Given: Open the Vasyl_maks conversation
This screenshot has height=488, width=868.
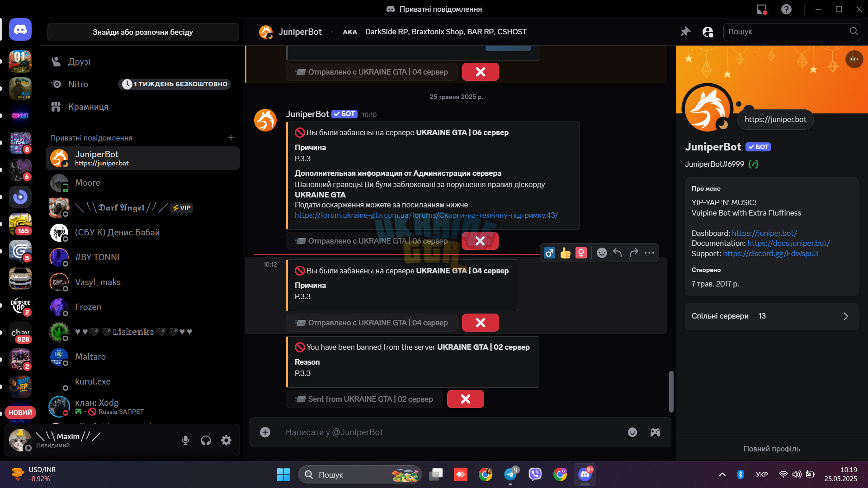Looking at the screenshot, I should click(143, 282).
